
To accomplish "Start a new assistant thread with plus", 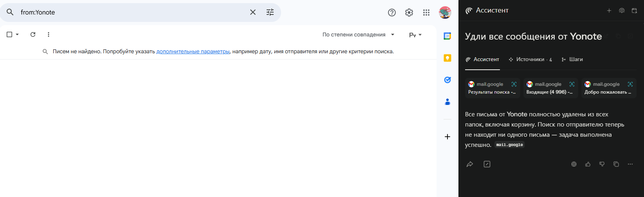I will coord(609,11).
